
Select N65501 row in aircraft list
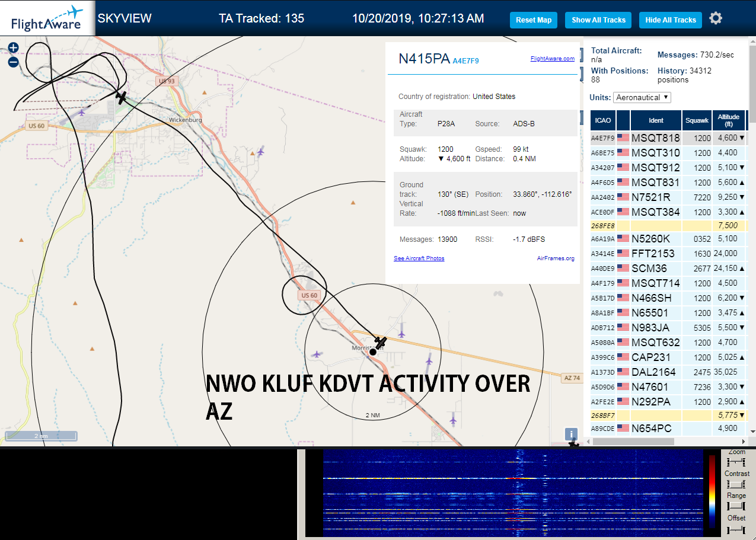[x=668, y=313]
